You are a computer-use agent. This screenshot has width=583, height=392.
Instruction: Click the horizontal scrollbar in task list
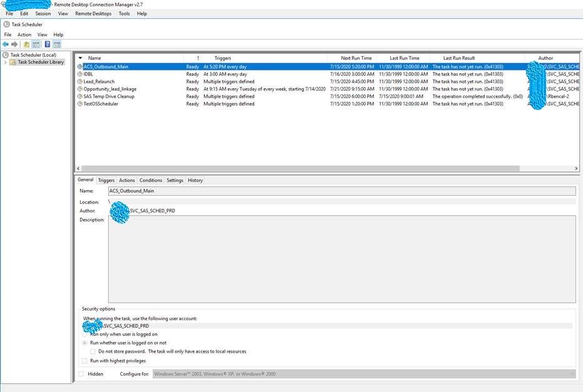300,168
